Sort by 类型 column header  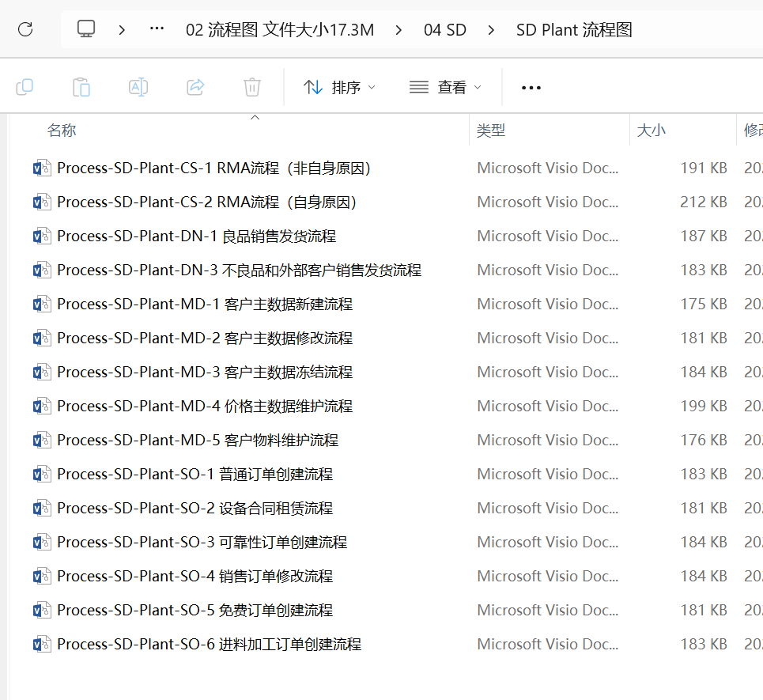click(491, 131)
